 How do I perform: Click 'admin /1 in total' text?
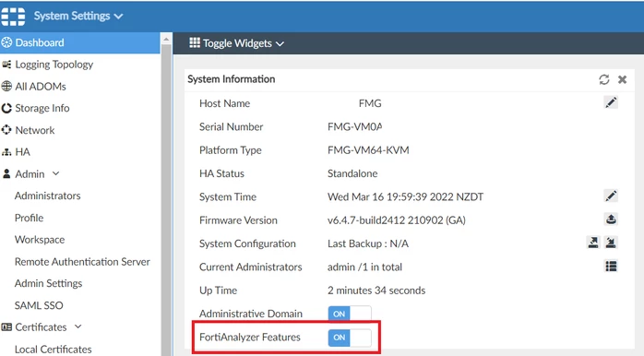(x=364, y=267)
